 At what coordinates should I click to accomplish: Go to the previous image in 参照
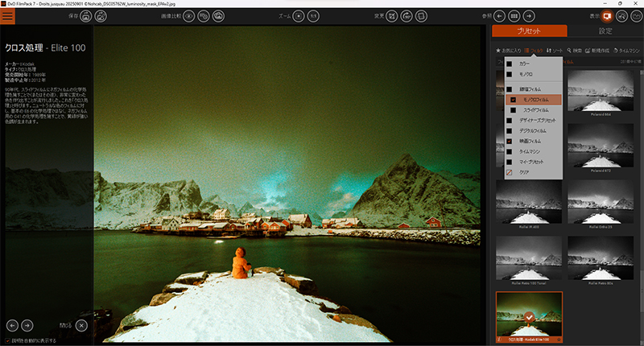[499, 16]
